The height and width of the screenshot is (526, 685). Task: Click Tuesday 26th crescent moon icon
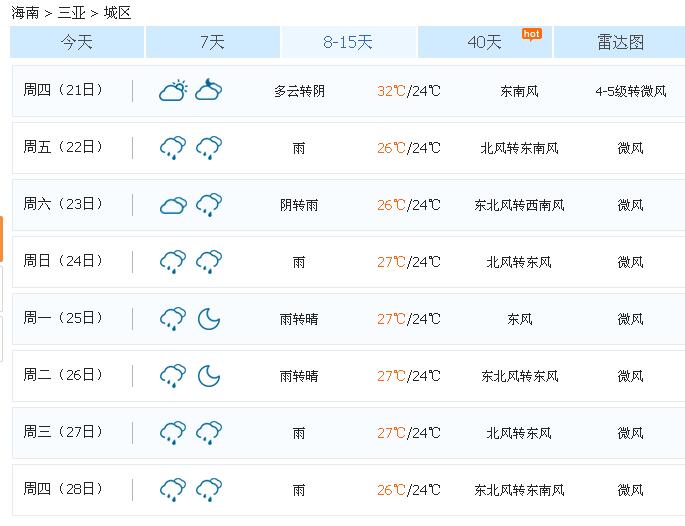[x=209, y=376]
